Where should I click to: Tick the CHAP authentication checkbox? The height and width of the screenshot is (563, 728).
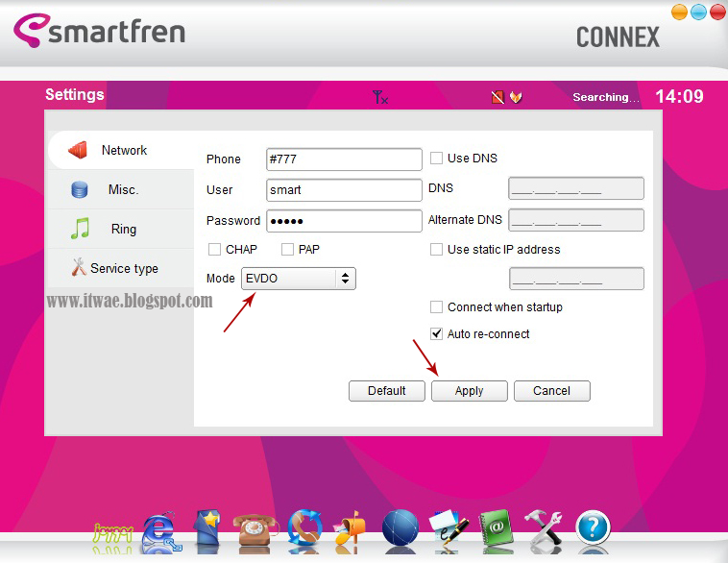coord(214,250)
